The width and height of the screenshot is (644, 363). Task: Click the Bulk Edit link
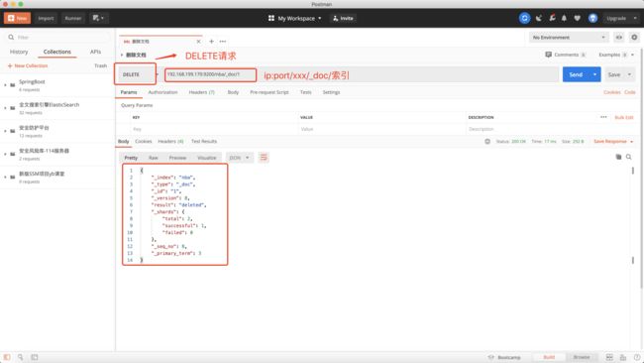[624, 118]
